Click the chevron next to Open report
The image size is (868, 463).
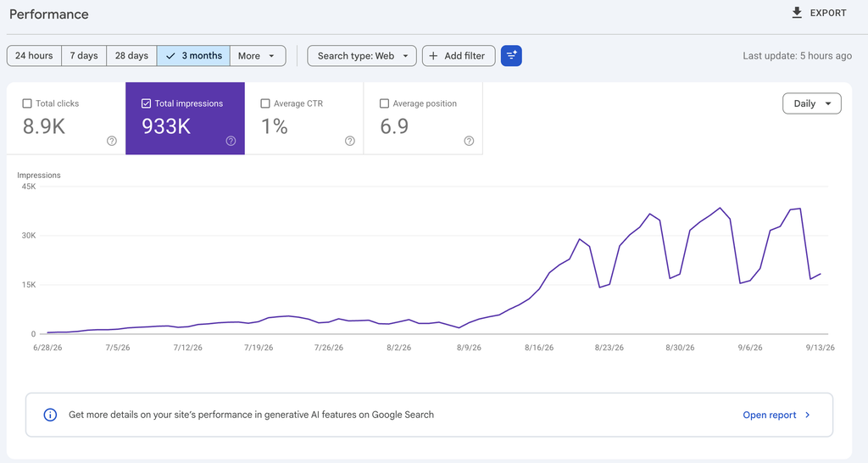[808, 415]
